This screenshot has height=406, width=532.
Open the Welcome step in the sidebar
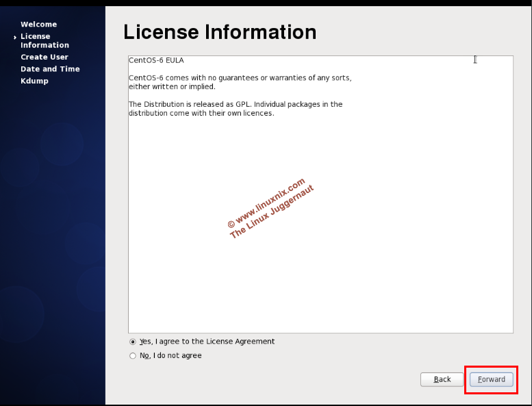(x=38, y=25)
